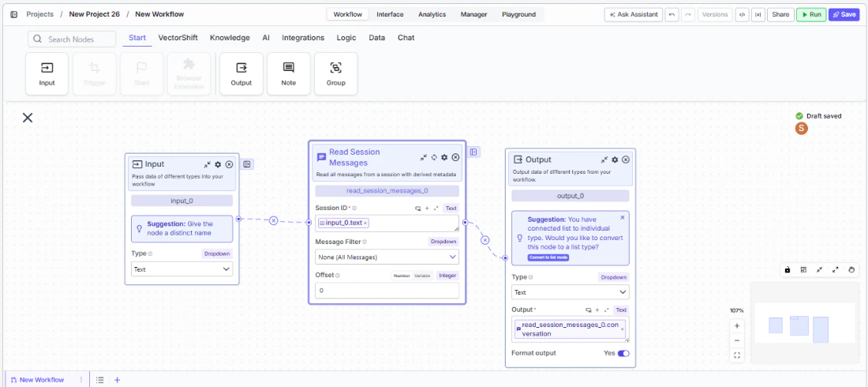
Task: Switch to the Playground tab
Action: pyautogui.click(x=518, y=14)
